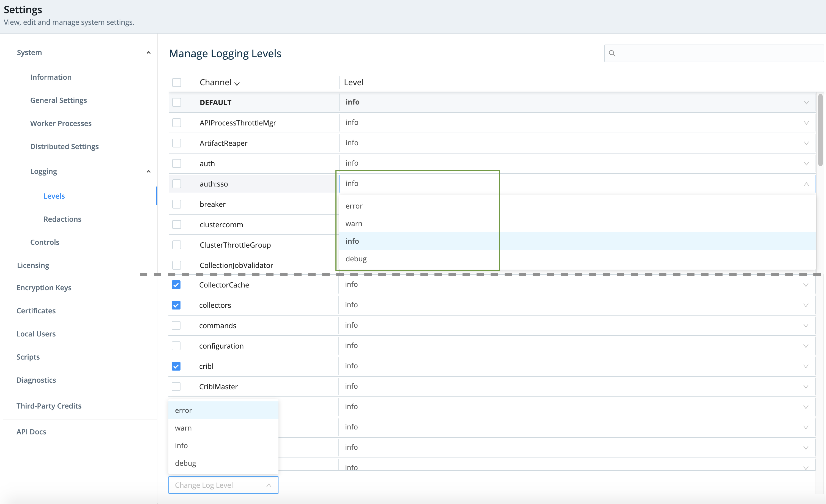Screen dimensions: 826x504
Task: Close the auth:sso level dropdown
Action: [577, 184]
